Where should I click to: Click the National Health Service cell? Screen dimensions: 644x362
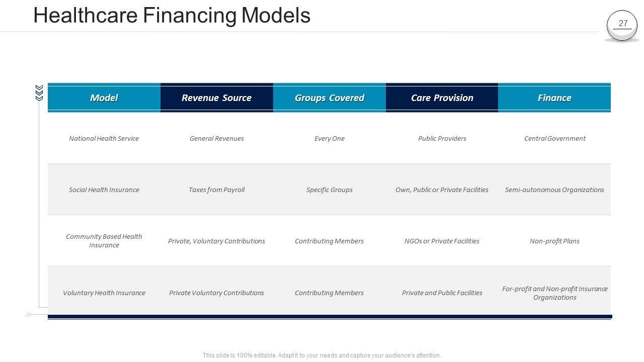[x=104, y=139]
